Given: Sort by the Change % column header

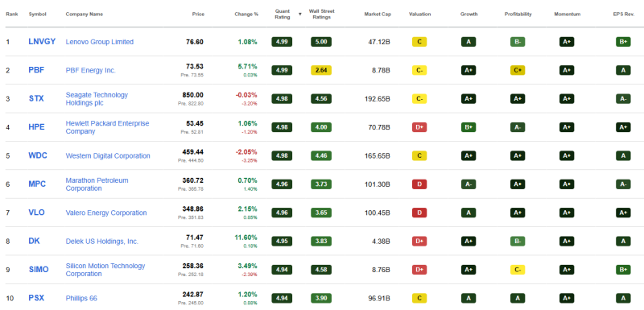Looking at the screenshot, I should pyautogui.click(x=246, y=14).
